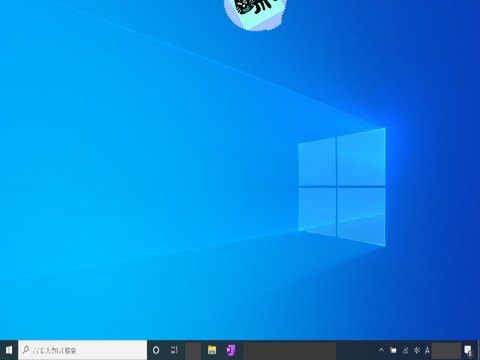The width and height of the screenshot is (480, 360).
Task: Open the clock and calendar flyout
Action: point(446,351)
